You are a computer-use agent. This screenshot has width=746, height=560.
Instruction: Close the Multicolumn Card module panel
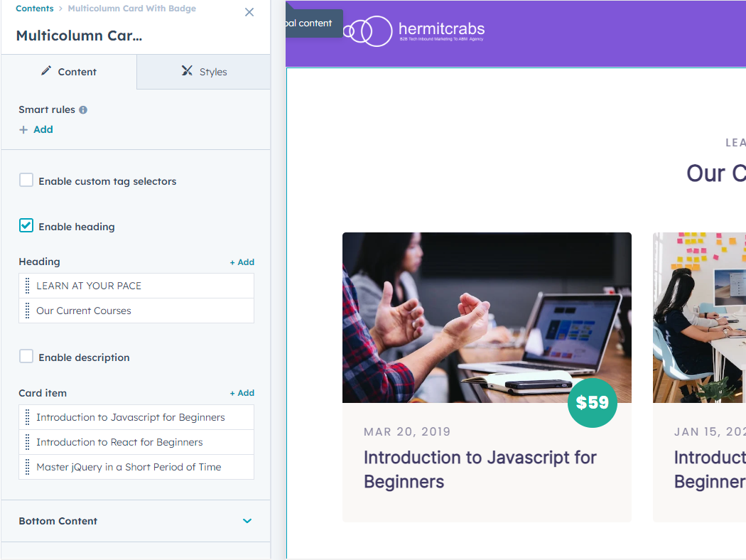point(249,12)
